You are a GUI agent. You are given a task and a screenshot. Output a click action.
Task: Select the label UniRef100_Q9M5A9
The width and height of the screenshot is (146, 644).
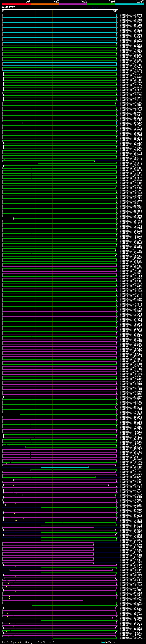click(x=131, y=289)
